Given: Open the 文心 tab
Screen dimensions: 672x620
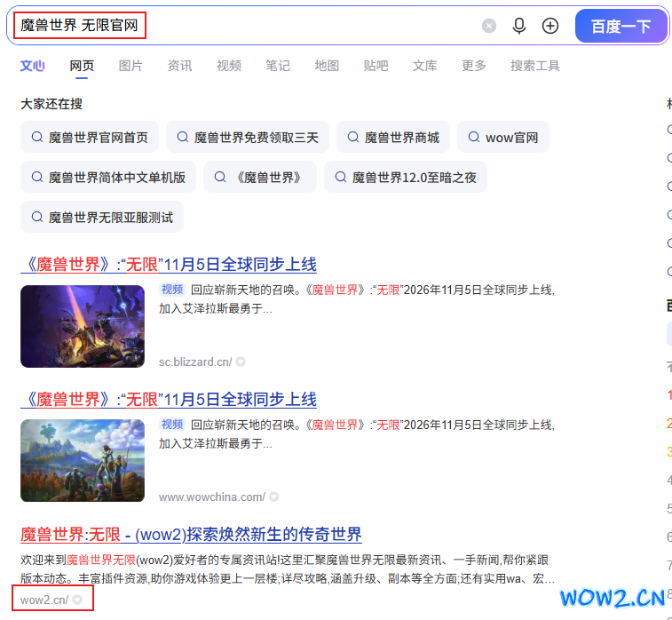Looking at the screenshot, I should coord(33,66).
